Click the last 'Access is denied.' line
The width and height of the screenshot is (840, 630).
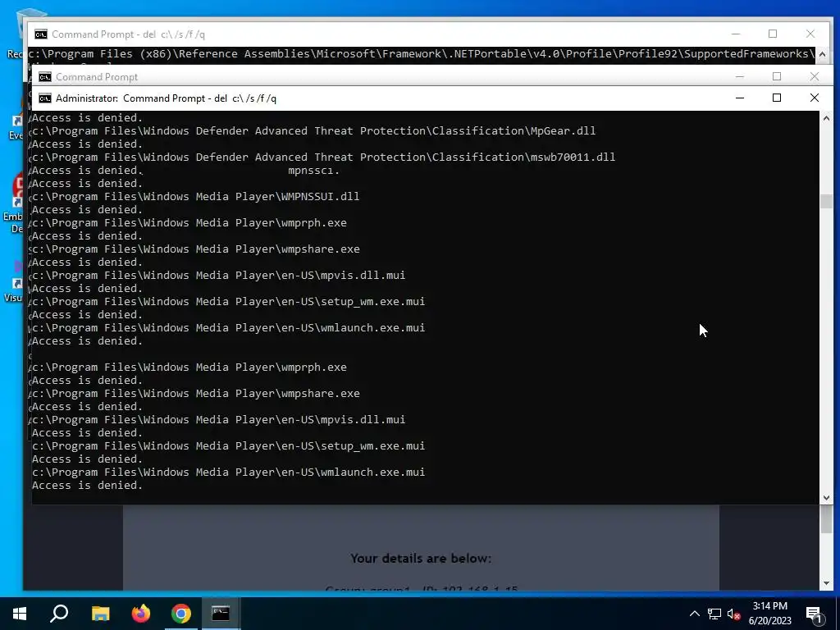pos(87,486)
